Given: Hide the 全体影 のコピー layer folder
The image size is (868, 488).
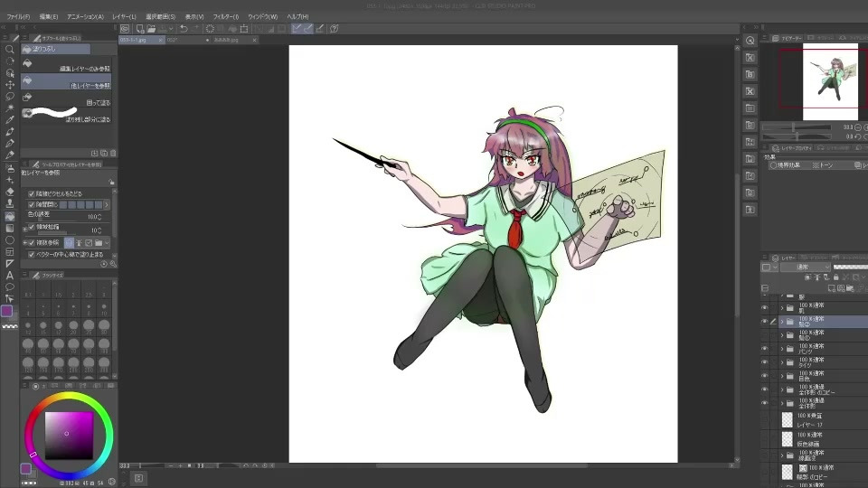Looking at the screenshot, I should [x=765, y=389].
